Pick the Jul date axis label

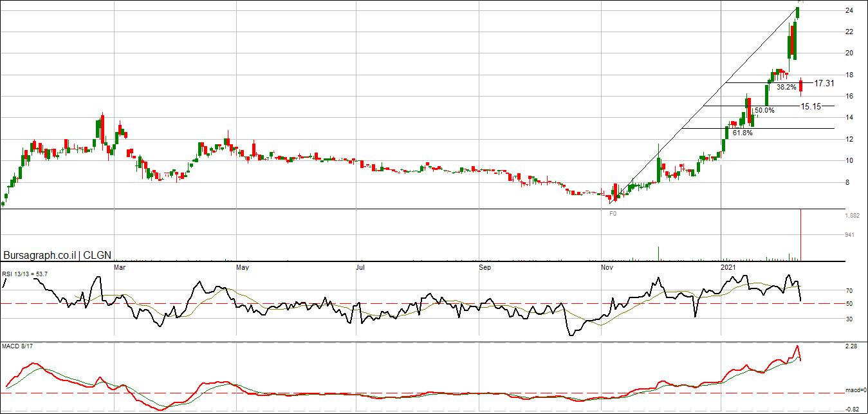click(360, 267)
